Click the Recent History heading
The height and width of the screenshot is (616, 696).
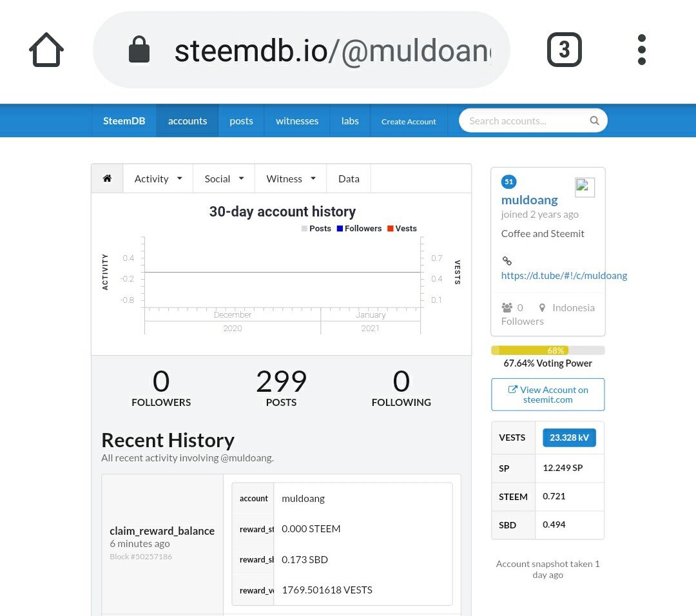click(x=168, y=440)
